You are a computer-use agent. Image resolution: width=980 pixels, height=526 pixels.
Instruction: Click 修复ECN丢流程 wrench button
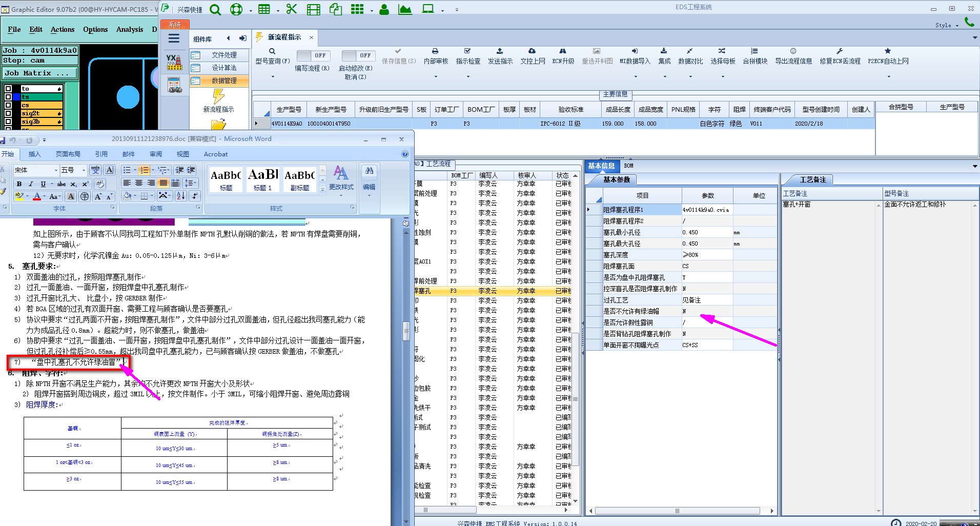point(840,56)
